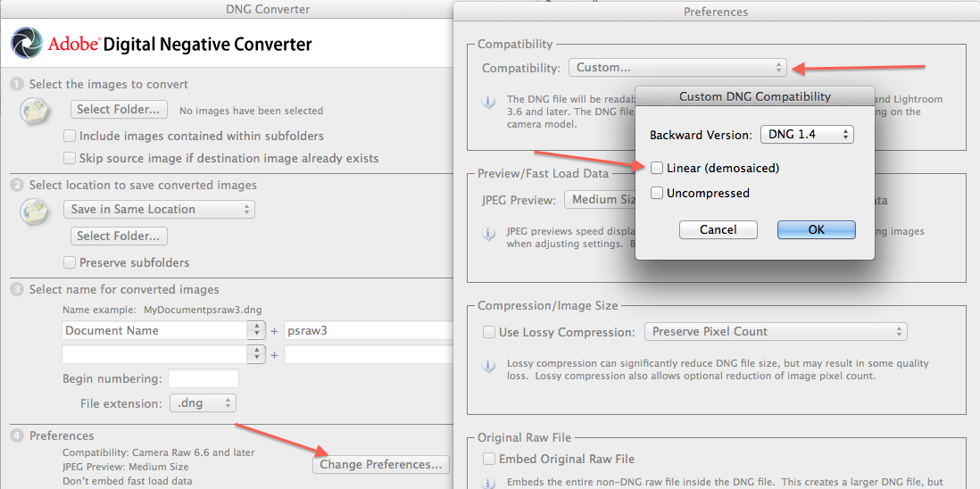
Task: Click the 'Original Raw File' section label
Action: coord(524,438)
